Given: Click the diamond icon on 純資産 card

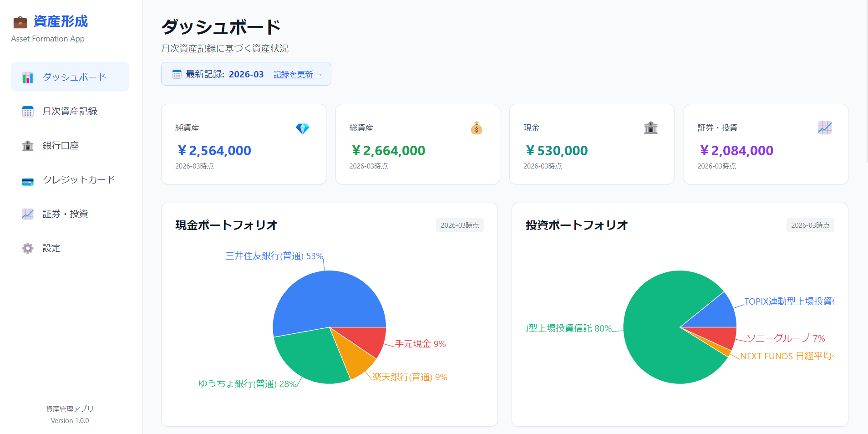Looking at the screenshot, I should point(304,128).
